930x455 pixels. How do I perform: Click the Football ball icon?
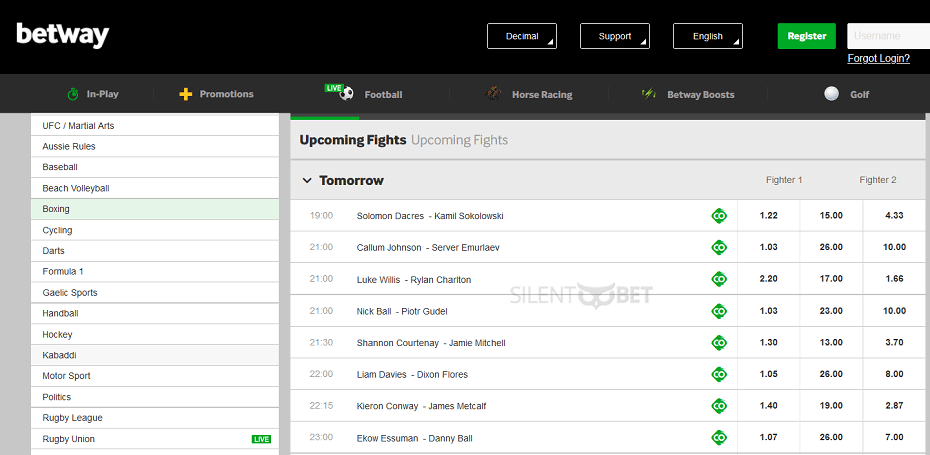346,94
